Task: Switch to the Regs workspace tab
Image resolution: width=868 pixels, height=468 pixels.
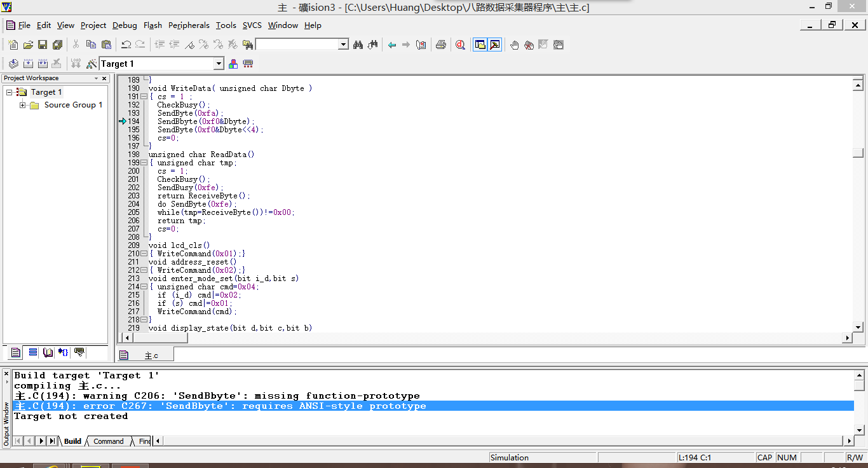Action: click(32, 352)
